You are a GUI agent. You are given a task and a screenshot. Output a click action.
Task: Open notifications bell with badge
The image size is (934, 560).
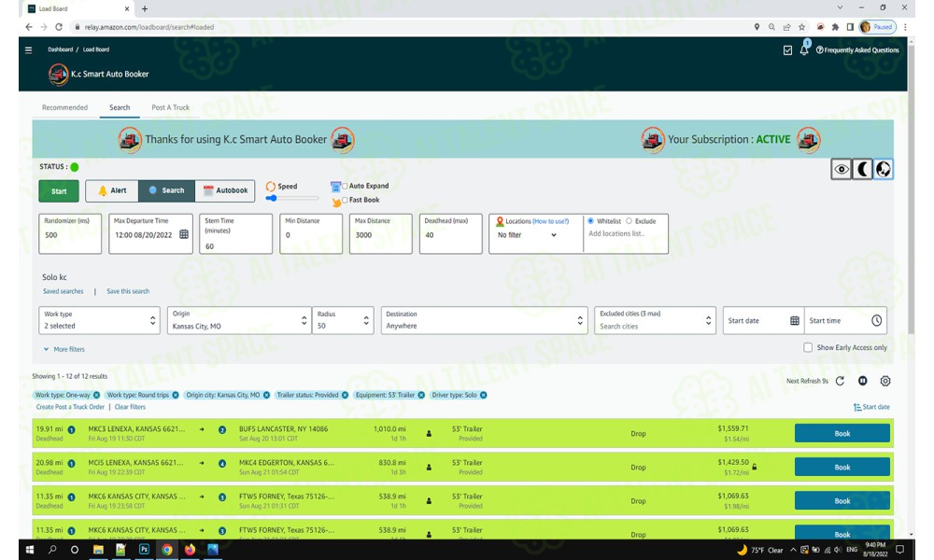pos(804,49)
